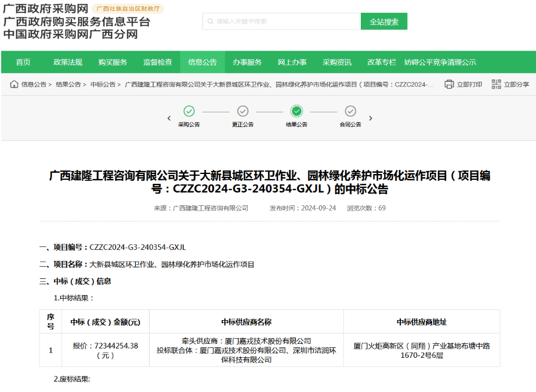
Task: Open the 购买服务 menu item
Action: [x=113, y=62]
